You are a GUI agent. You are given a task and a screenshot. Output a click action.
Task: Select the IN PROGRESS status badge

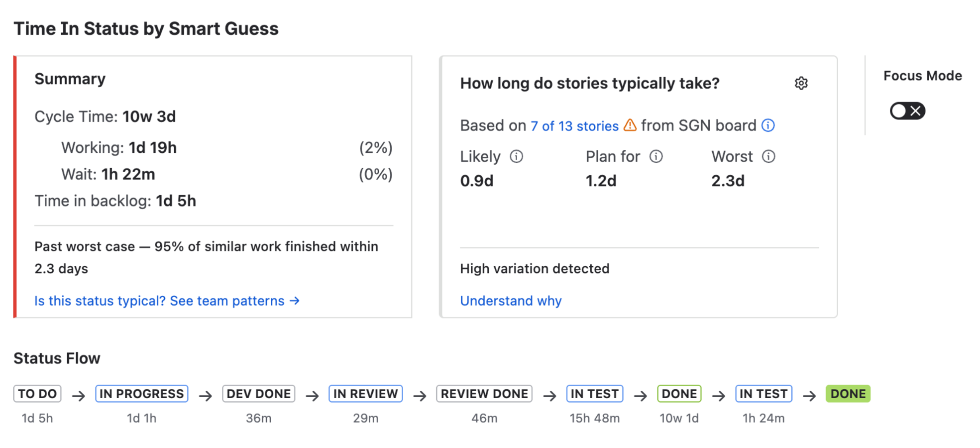(142, 394)
